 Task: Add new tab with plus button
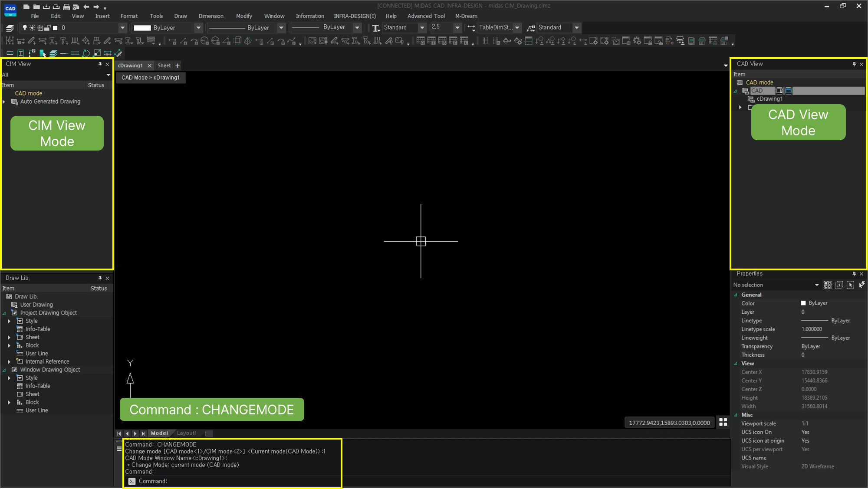coord(178,66)
